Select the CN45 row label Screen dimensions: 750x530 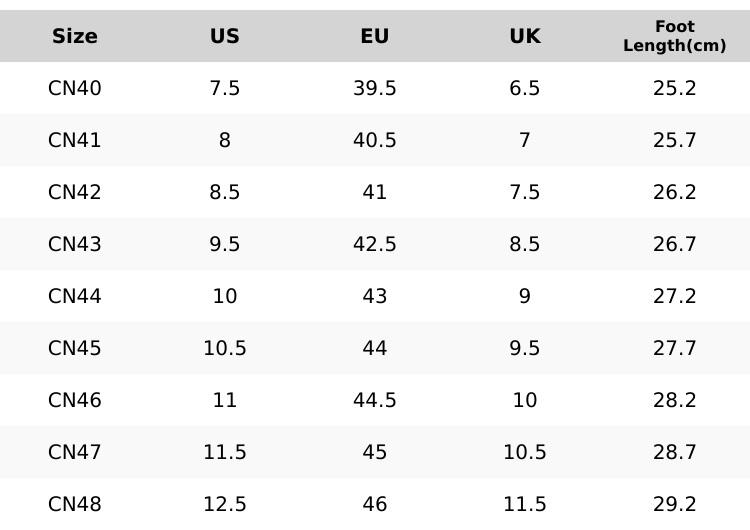click(75, 349)
